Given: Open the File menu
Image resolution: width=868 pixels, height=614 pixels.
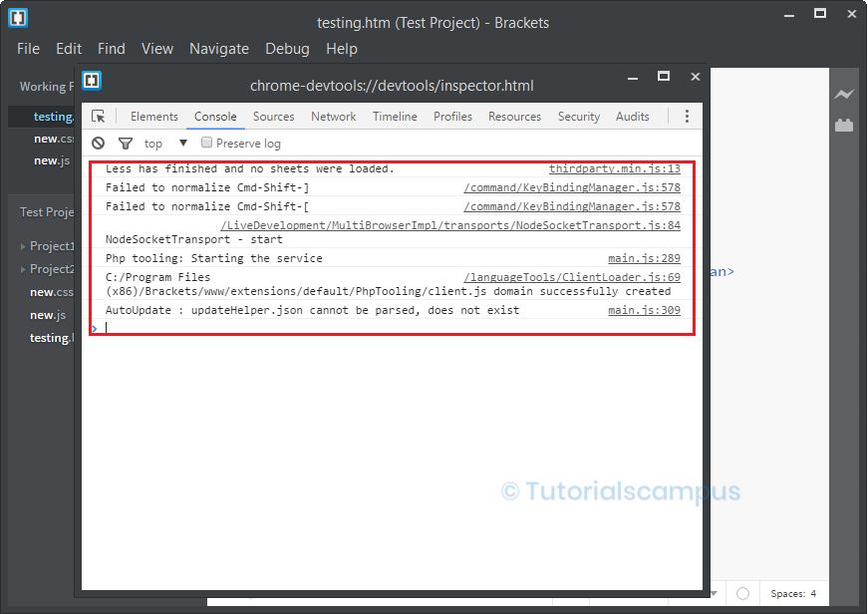Looking at the screenshot, I should 28,49.
